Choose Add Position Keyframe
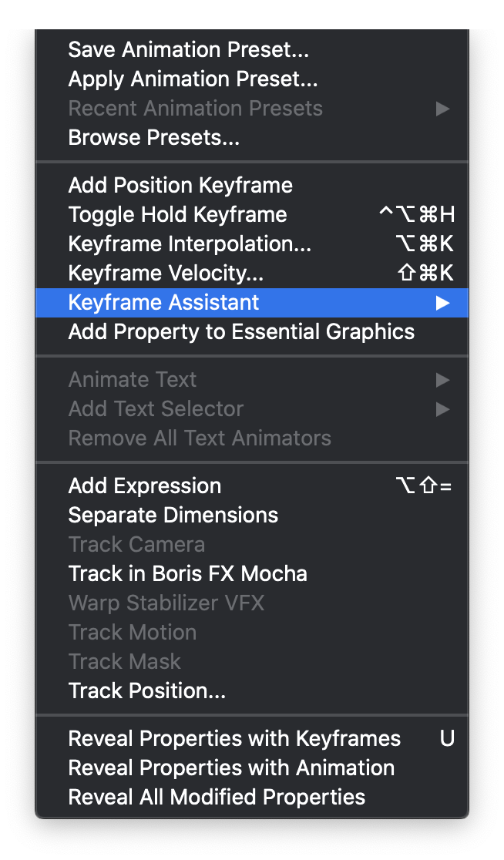 180,186
